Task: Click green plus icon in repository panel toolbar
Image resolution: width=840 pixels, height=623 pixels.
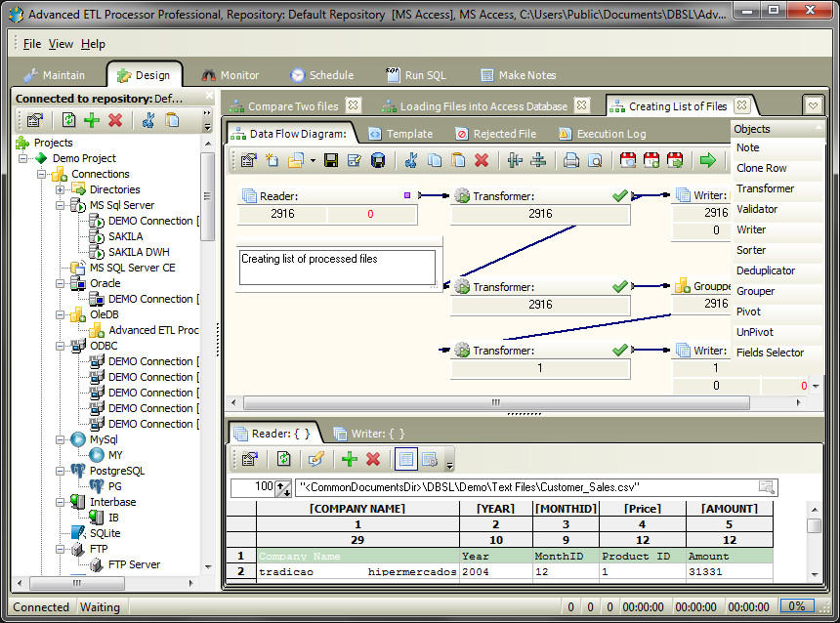Action: click(92, 120)
